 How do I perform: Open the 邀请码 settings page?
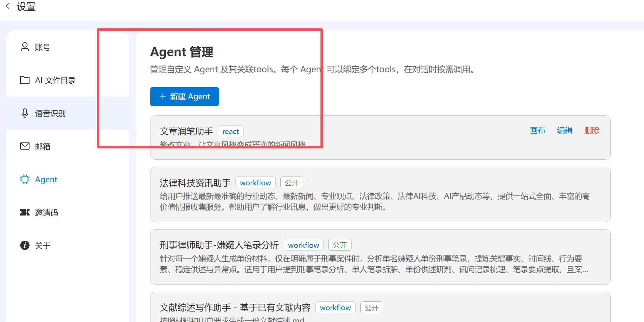[x=47, y=213]
